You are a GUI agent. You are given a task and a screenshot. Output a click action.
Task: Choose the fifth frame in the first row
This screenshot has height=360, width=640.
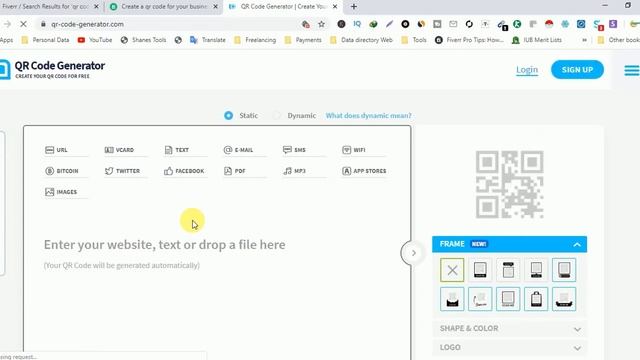pos(564,270)
